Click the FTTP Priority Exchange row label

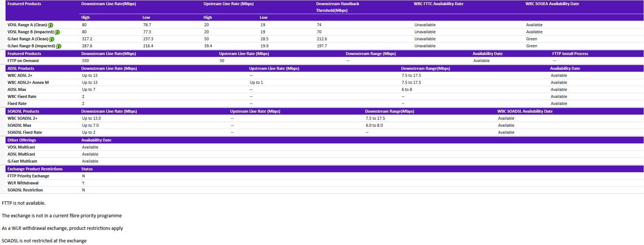(x=28, y=176)
